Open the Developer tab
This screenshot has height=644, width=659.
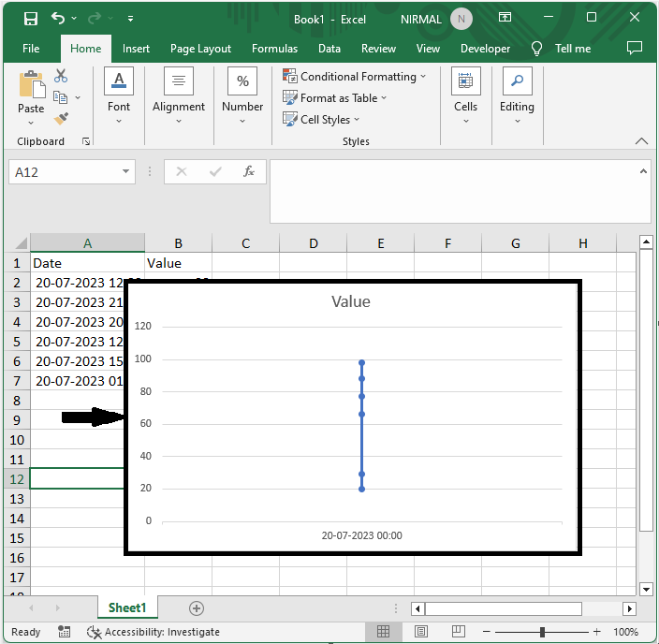pyautogui.click(x=485, y=49)
